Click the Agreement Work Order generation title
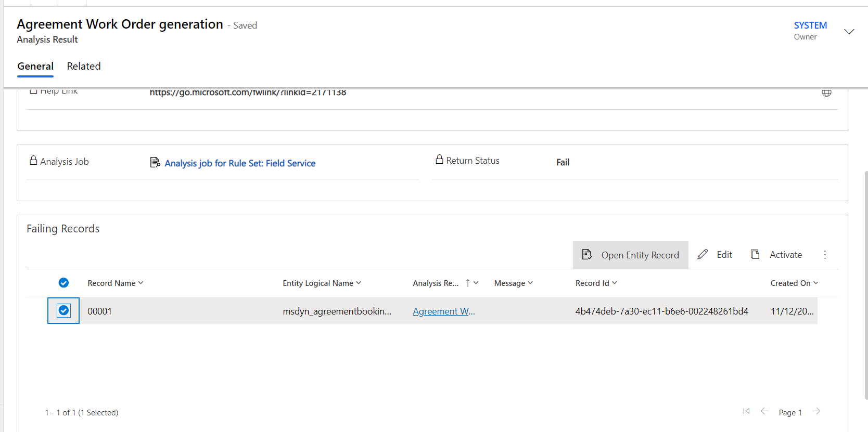The width and height of the screenshot is (868, 432). point(120,24)
